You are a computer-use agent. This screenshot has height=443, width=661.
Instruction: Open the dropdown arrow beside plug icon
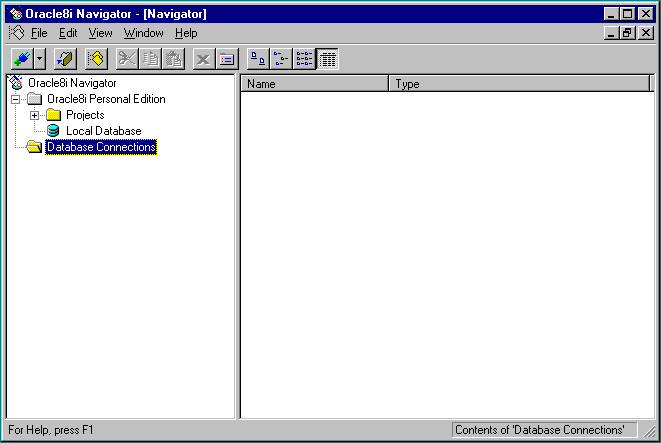40,59
